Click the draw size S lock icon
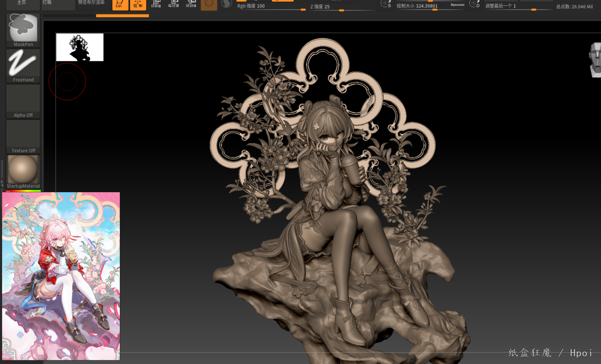Viewport: 601px width, 364px height. [x=386, y=4]
